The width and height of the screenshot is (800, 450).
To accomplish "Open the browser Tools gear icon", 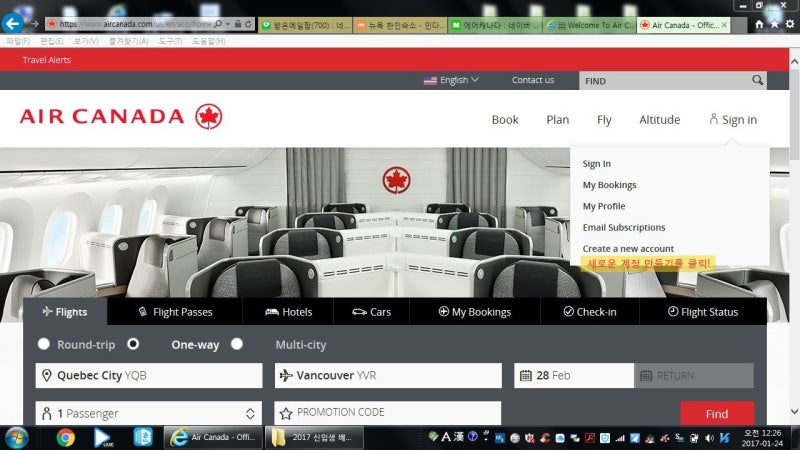I will (790, 24).
